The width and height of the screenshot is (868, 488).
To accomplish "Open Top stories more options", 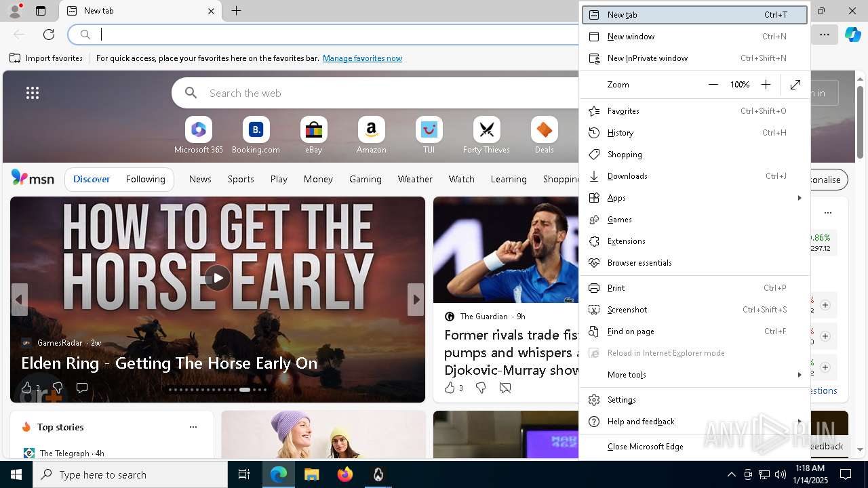I will (x=193, y=427).
